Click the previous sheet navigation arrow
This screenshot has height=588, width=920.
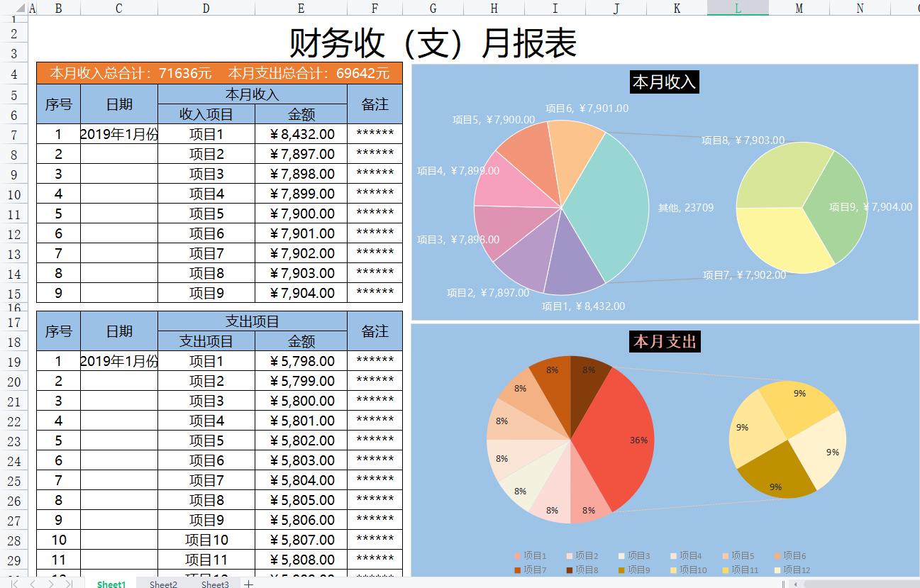[x=33, y=584]
